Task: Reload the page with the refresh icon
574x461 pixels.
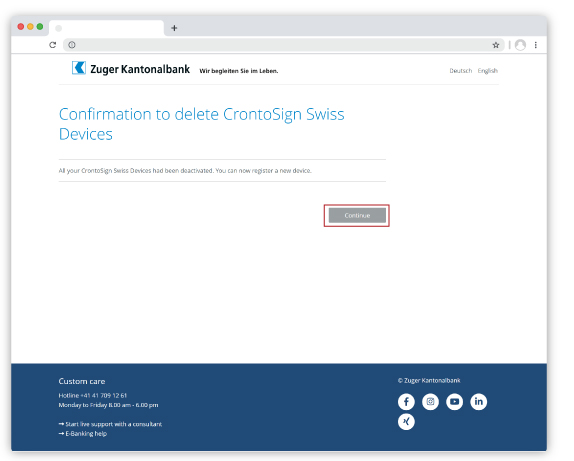Action: (53, 45)
